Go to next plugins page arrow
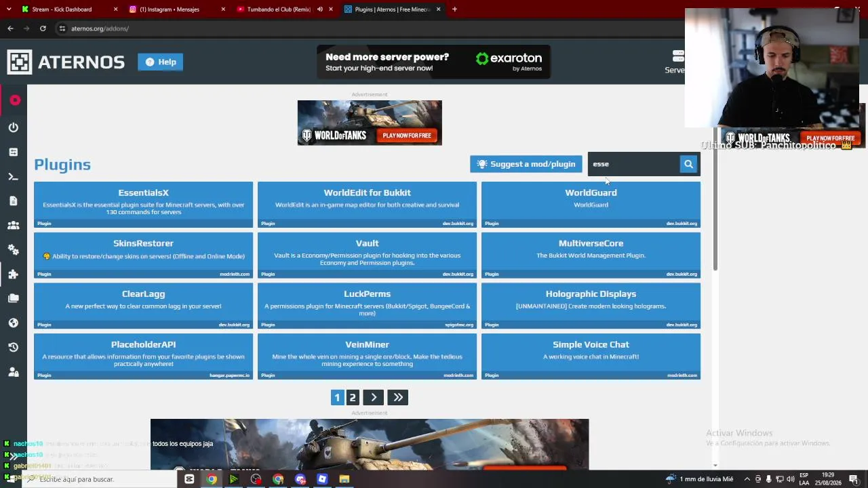Image resolution: width=868 pixels, height=488 pixels. point(374,398)
